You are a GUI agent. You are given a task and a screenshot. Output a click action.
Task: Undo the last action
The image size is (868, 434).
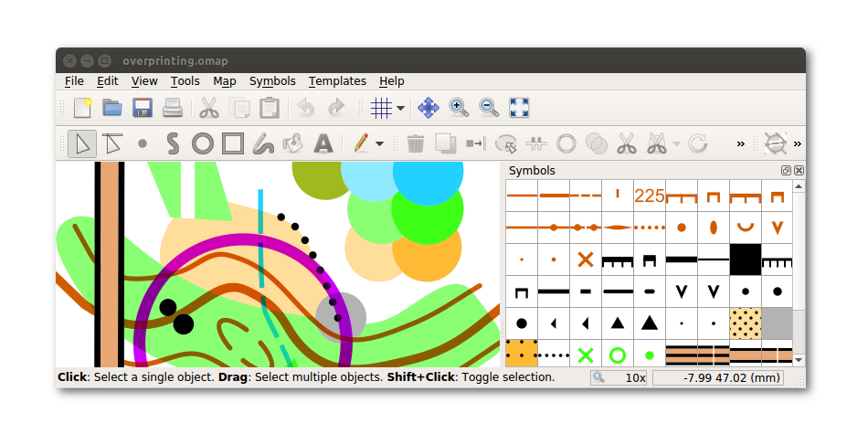tap(305, 108)
